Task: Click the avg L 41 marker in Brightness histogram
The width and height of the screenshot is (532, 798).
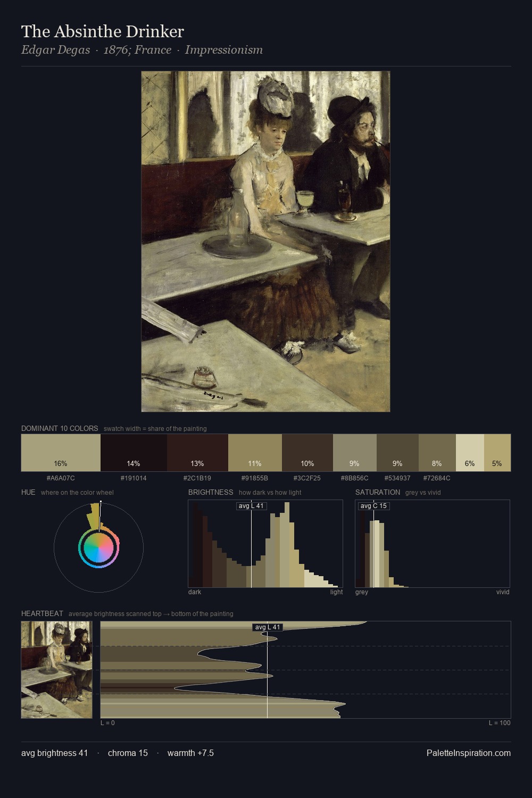Action: [251, 506]
